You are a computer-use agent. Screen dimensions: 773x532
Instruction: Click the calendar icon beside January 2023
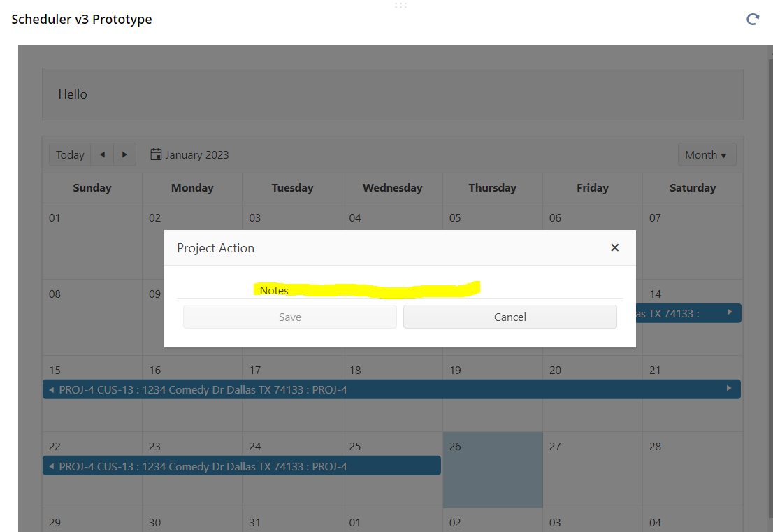[157, 154]
